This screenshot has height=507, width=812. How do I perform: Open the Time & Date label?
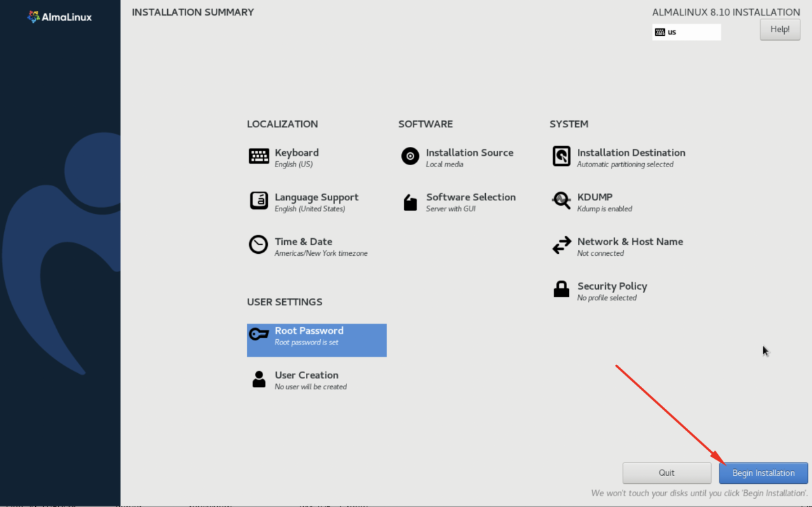[x=303, y=242]
